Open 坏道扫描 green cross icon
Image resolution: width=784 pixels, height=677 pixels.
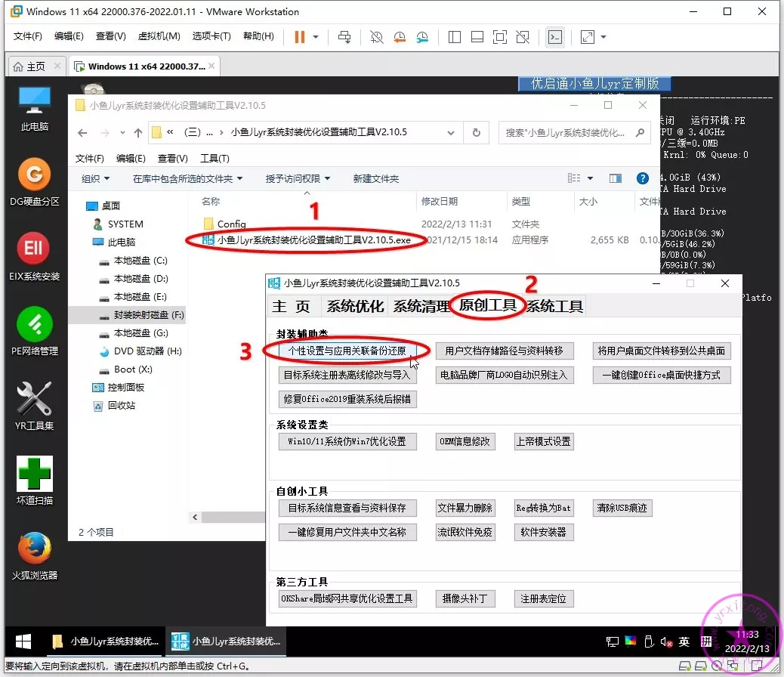click(34, 475)
